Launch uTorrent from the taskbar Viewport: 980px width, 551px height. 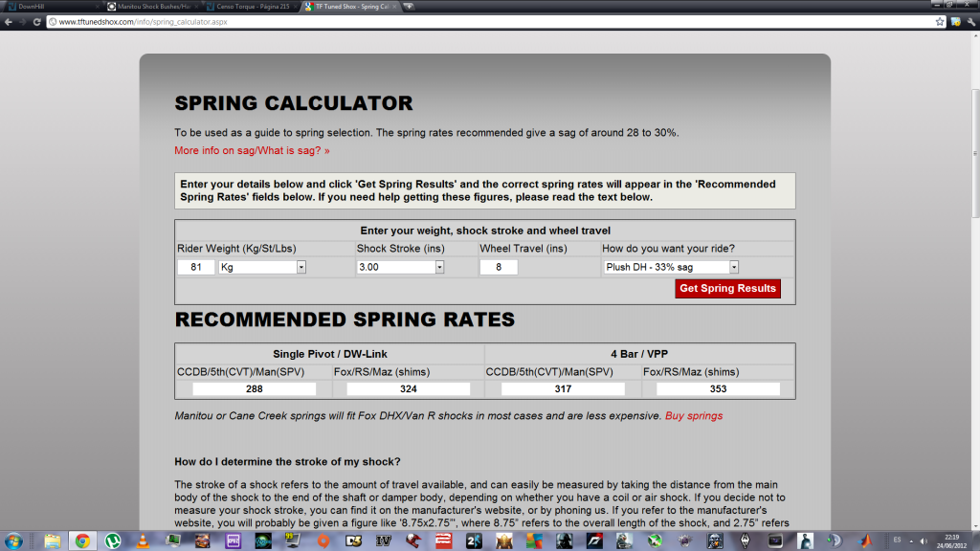[113, 541]
